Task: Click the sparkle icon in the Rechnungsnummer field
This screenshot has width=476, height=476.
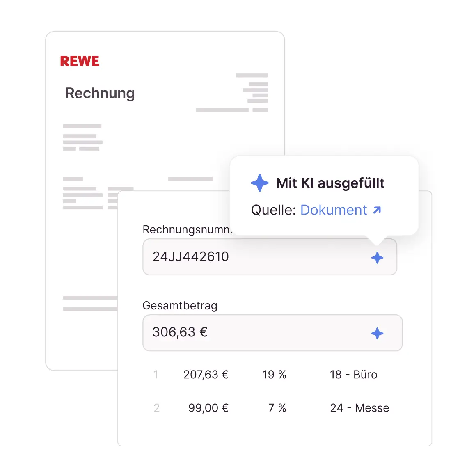Action: point(377,258)
